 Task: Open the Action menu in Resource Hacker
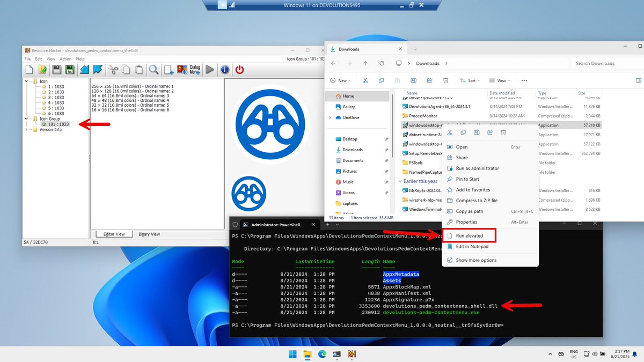pos(65,59)
